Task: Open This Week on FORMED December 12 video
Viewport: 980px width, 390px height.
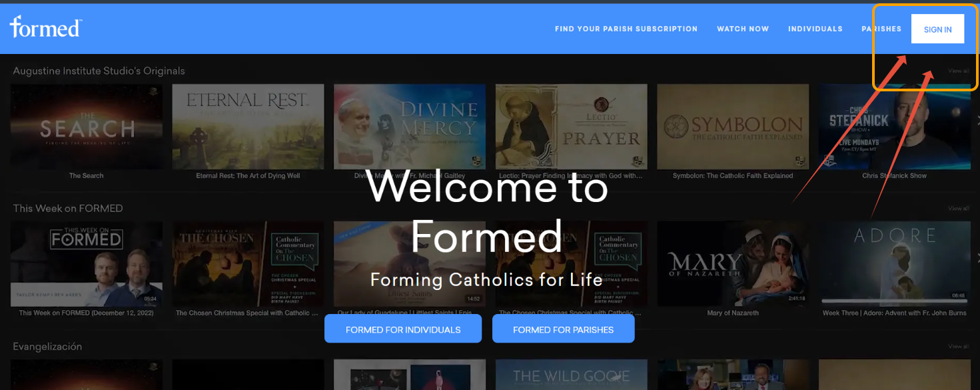Action: [87, 264]
